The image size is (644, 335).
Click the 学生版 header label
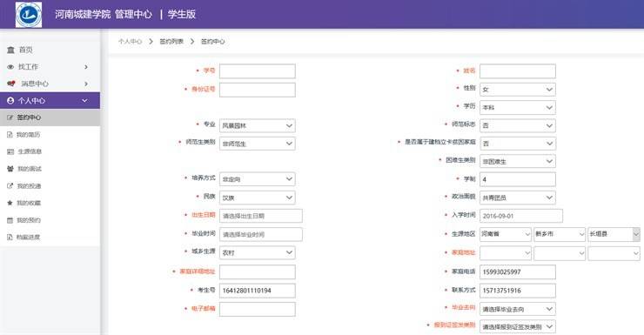182,15
